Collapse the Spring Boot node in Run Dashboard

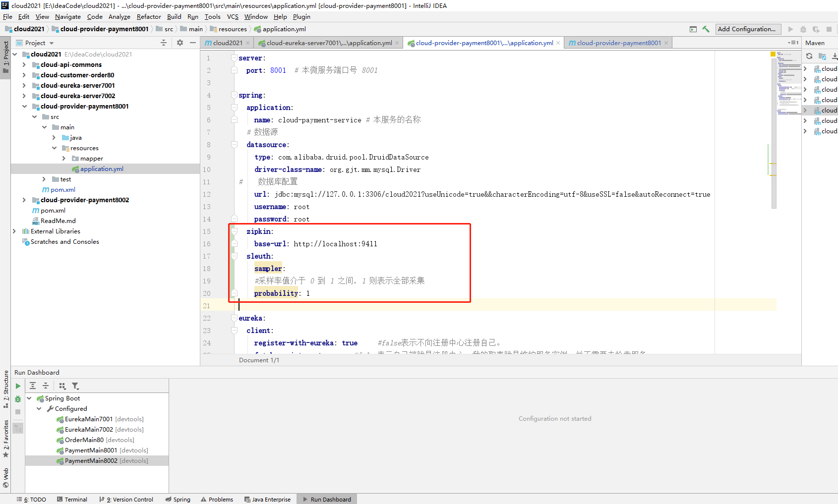29,398
